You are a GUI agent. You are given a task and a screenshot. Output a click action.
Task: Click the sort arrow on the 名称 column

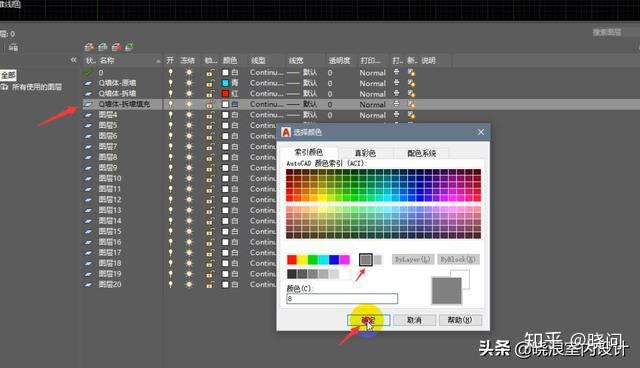tap(158, 61)
